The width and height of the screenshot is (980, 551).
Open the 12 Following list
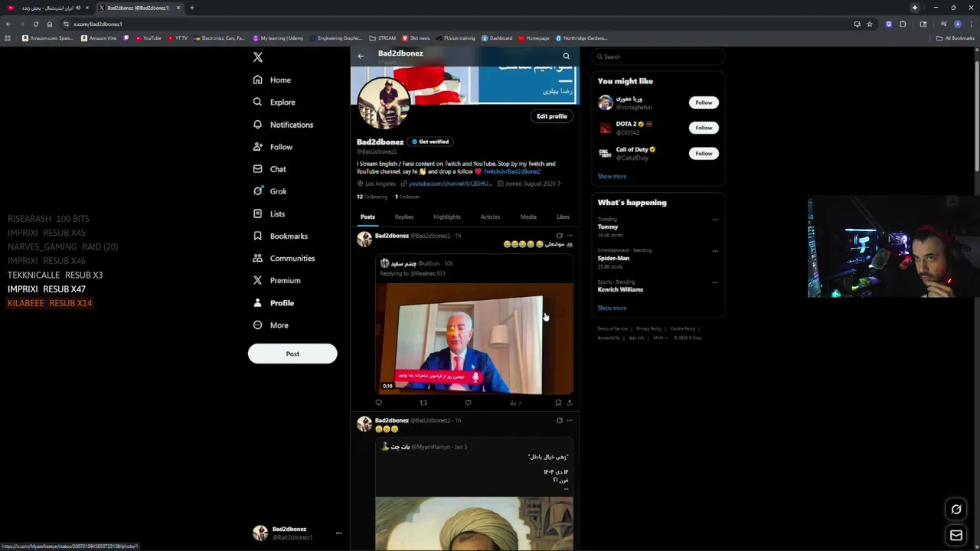coord(372,197)
